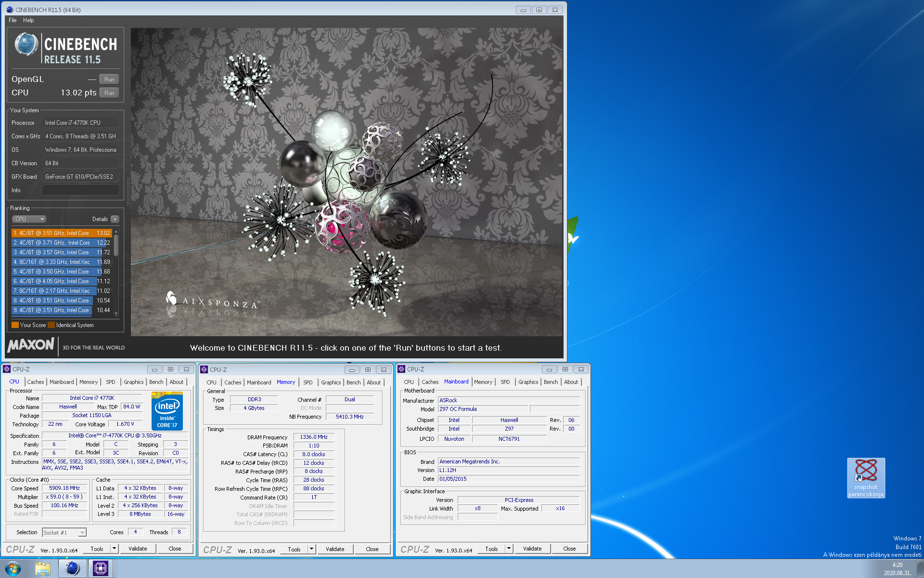Open CPU tab in Mainboard CPU-Z window

[409, 382]
